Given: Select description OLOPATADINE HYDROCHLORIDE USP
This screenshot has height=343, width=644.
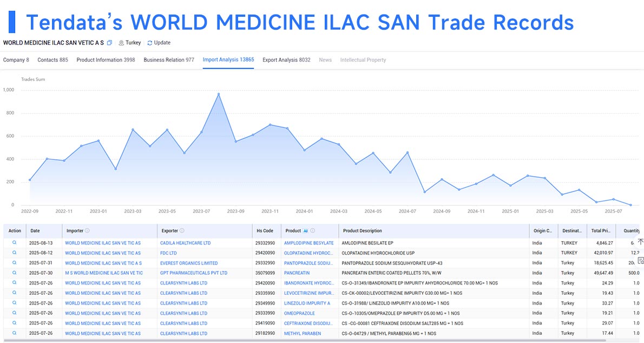Looking at the screenshot, I should 378,253.
